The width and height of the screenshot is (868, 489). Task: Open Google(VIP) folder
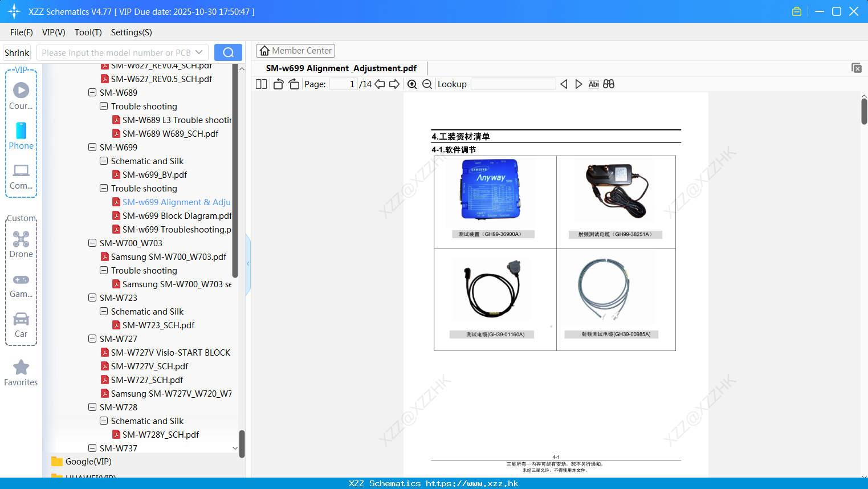point(82,462)
